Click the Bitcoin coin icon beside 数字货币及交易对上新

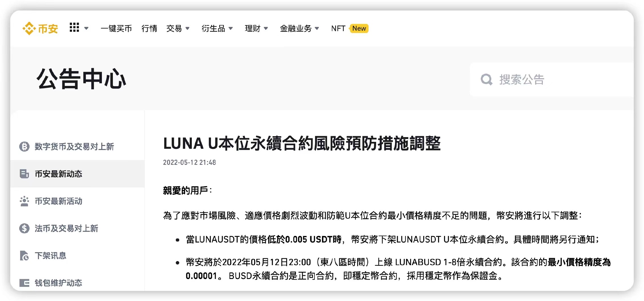point(24,147)
